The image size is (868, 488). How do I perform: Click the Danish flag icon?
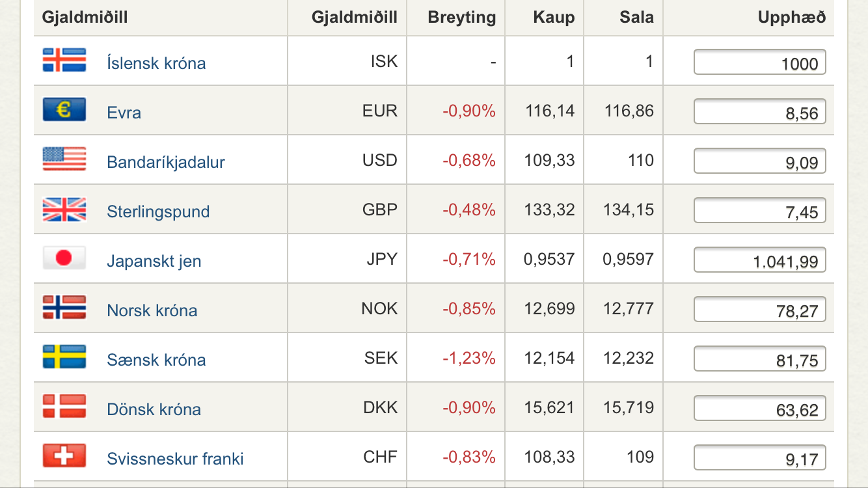[x=64, y=407]
